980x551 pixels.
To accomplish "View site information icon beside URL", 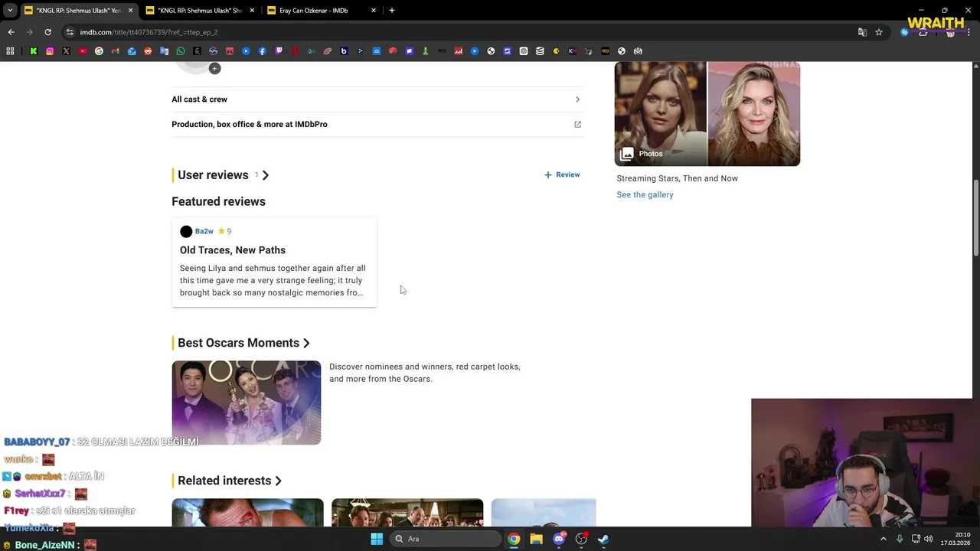I will (x=70, y=32).
